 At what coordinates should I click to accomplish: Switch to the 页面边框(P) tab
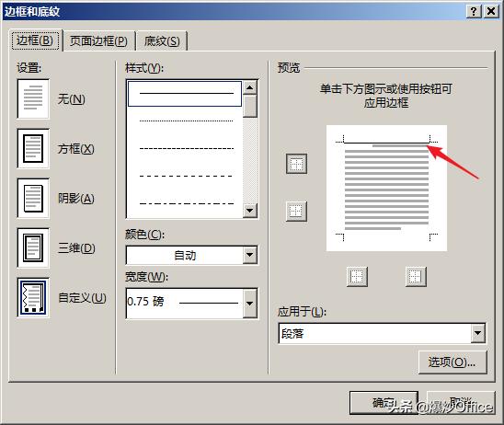(98, 40)
